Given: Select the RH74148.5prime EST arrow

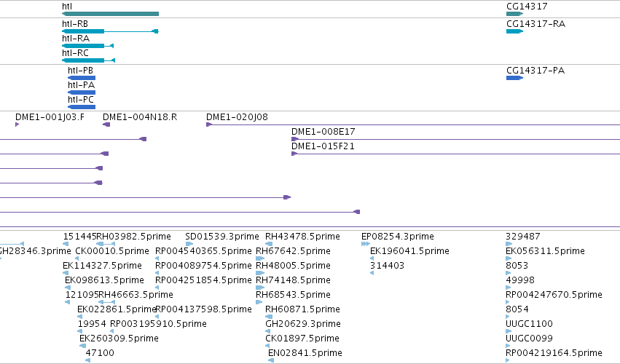Looking at the screenshot, I should coord(260,288).
